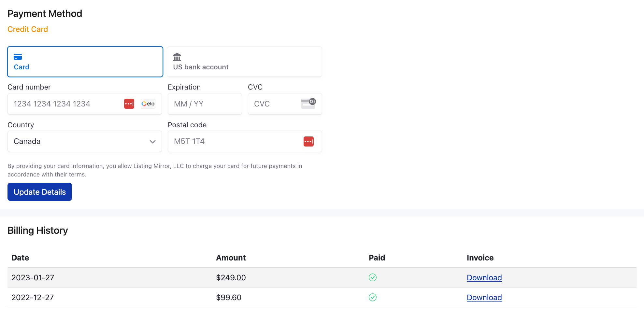
Task: Focus the Card number input field
Action: coord(85,104)
